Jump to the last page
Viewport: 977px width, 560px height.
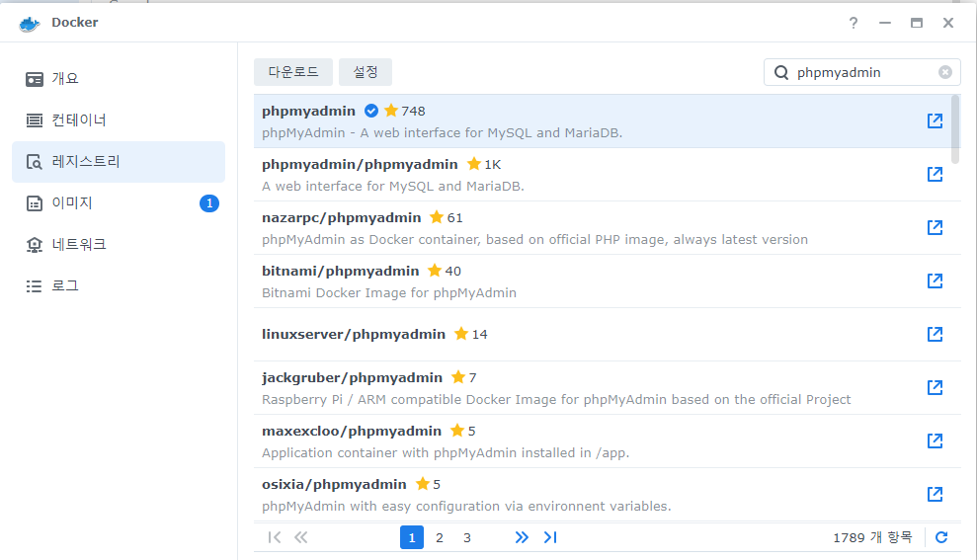[x=550, y=537]
